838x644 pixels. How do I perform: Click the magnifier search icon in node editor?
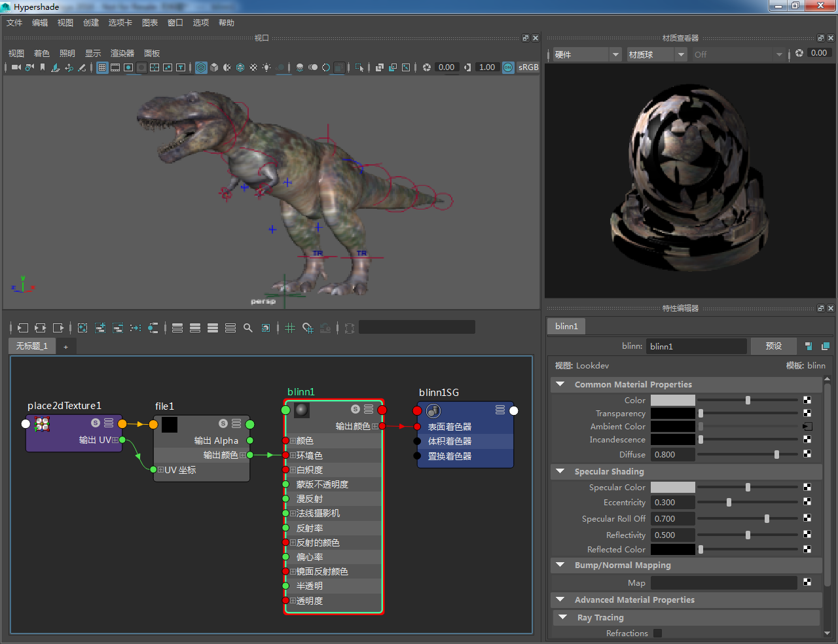(248, 328)
